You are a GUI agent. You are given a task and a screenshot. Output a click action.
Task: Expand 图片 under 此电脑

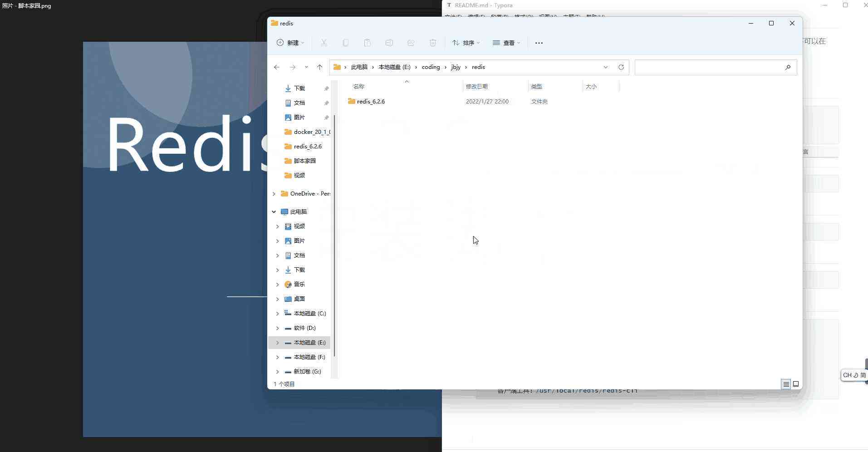pos(277,241)
